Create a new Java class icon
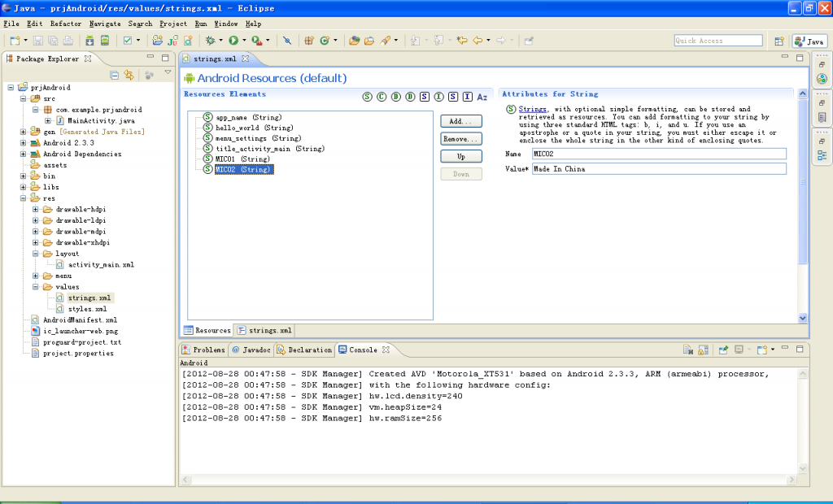The height and width of the screenshot is (504, 833). click(x=325, y=41)
